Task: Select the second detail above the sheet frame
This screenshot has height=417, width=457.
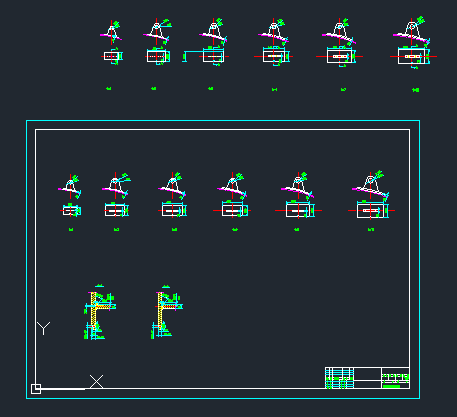Action: pyautogui.click(x=157, y=41)
